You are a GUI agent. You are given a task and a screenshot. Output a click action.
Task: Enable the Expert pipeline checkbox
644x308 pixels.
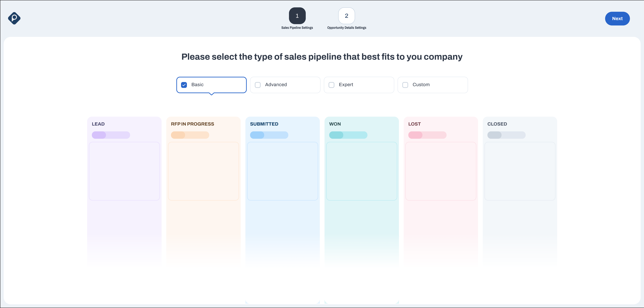pyautogui.click(x=332, y=85)
